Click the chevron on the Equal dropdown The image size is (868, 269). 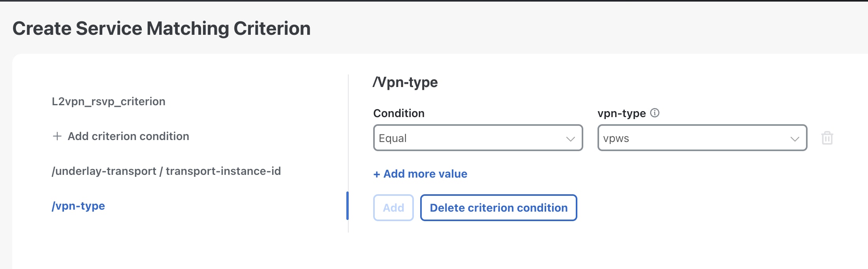pyautogui.click(x=570, y=138)
